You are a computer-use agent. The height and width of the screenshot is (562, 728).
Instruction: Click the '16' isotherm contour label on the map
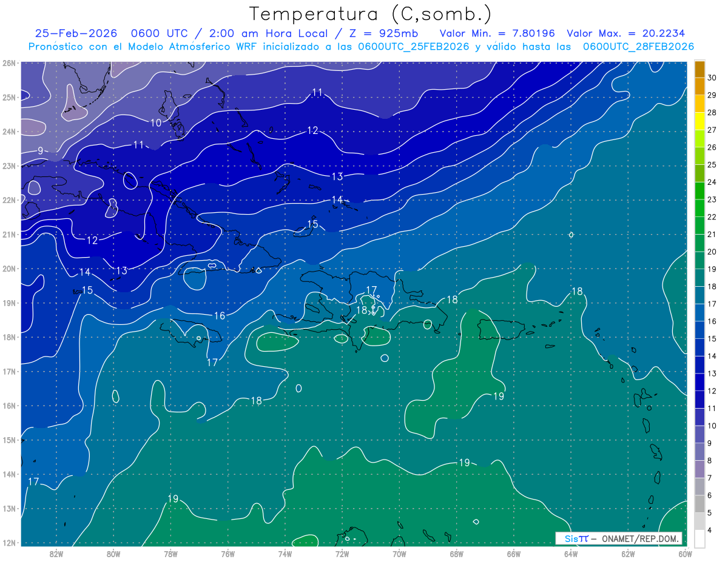pos(219,315)
